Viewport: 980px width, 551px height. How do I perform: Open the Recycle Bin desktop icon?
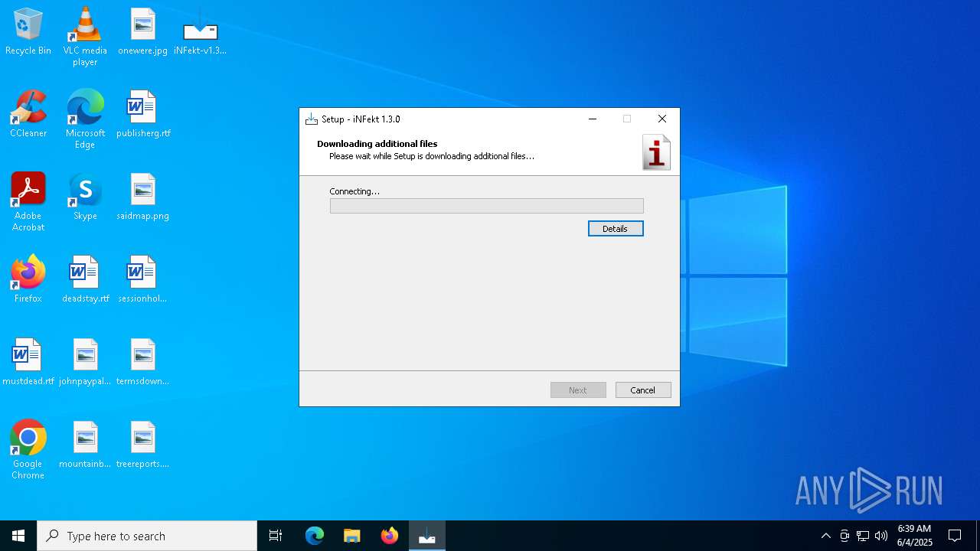point(28,31)
